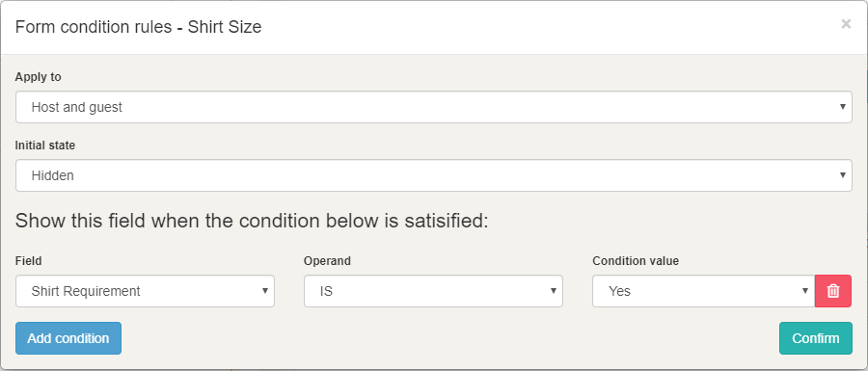Click the arrow beside Shirt Requirement
The image size is (868, 371).
265,291
